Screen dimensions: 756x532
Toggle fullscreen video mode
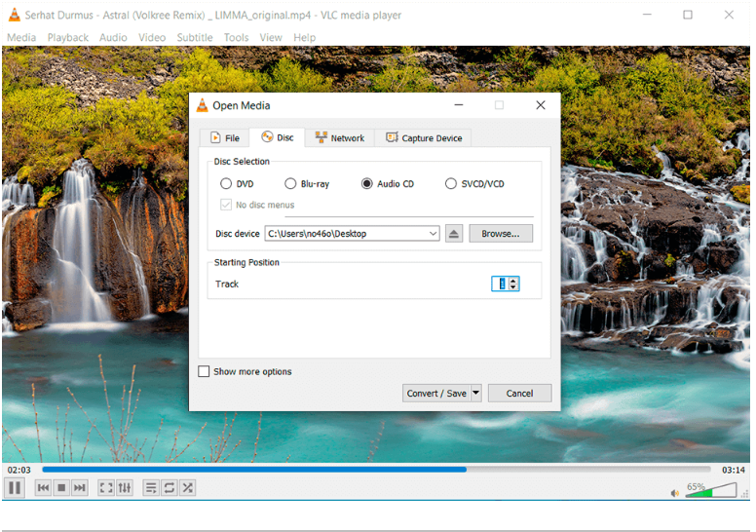tap(106, 488)
